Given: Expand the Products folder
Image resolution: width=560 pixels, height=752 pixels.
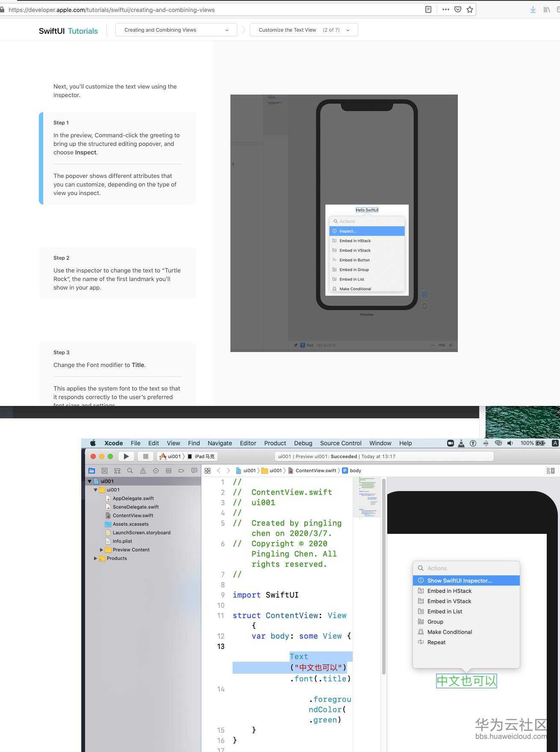Looking at the screenshot, I should [x=95, y=558].
